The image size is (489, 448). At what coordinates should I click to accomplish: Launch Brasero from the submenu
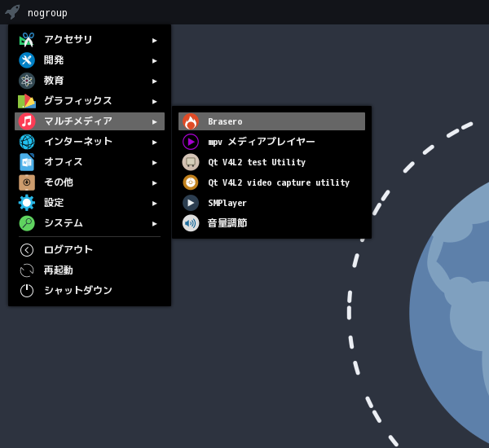(271, 121)
